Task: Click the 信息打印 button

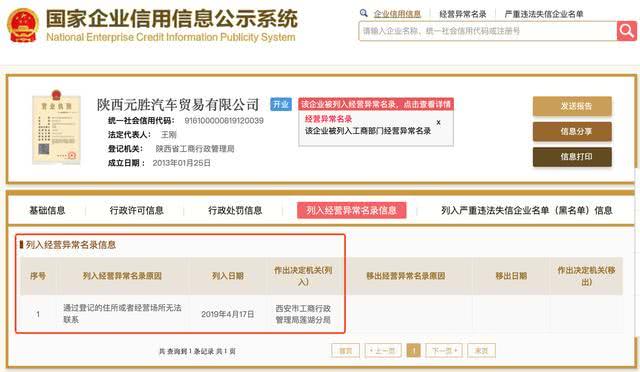Action: pos(572,157)
